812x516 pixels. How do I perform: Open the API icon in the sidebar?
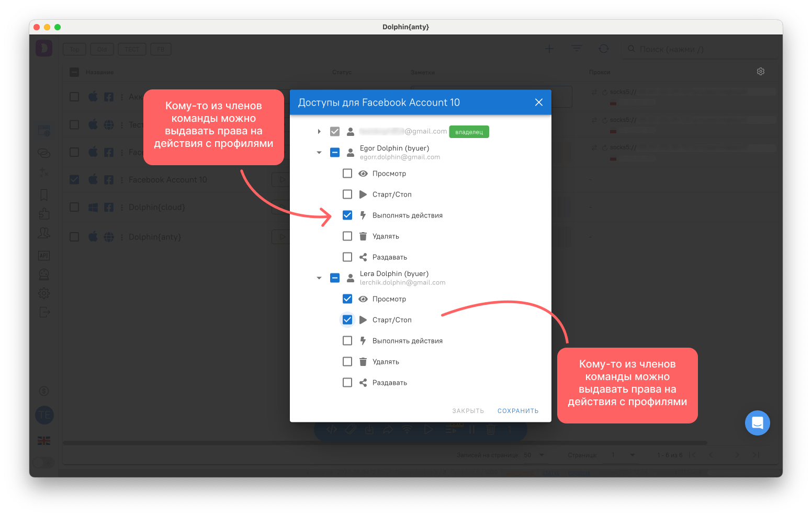coord(44,255)
